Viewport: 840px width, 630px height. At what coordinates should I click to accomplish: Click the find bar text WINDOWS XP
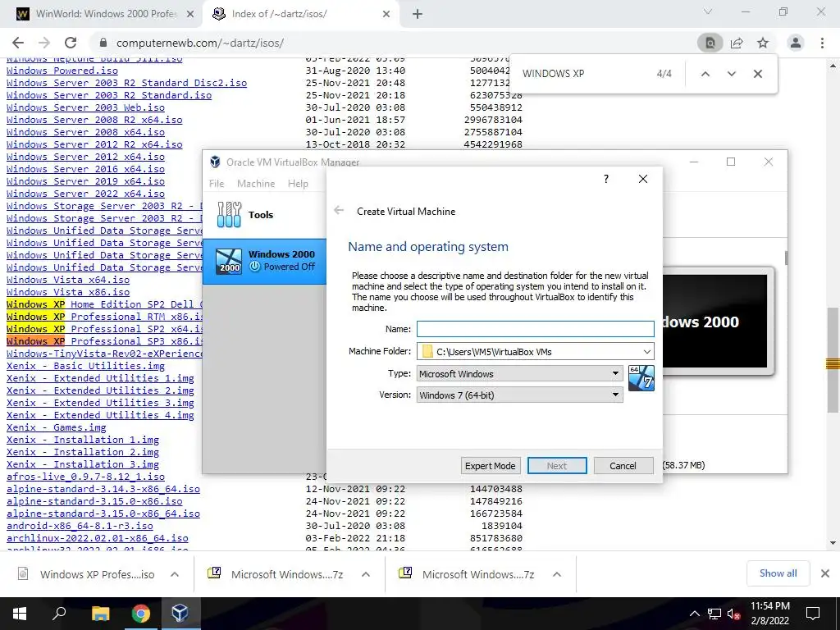(554, 74)
